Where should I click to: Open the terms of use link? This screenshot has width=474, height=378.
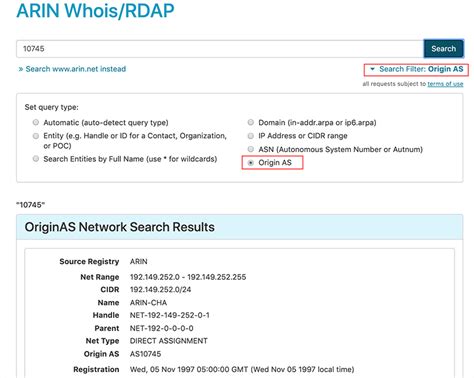pyautogui.click(x=445, y=84)
